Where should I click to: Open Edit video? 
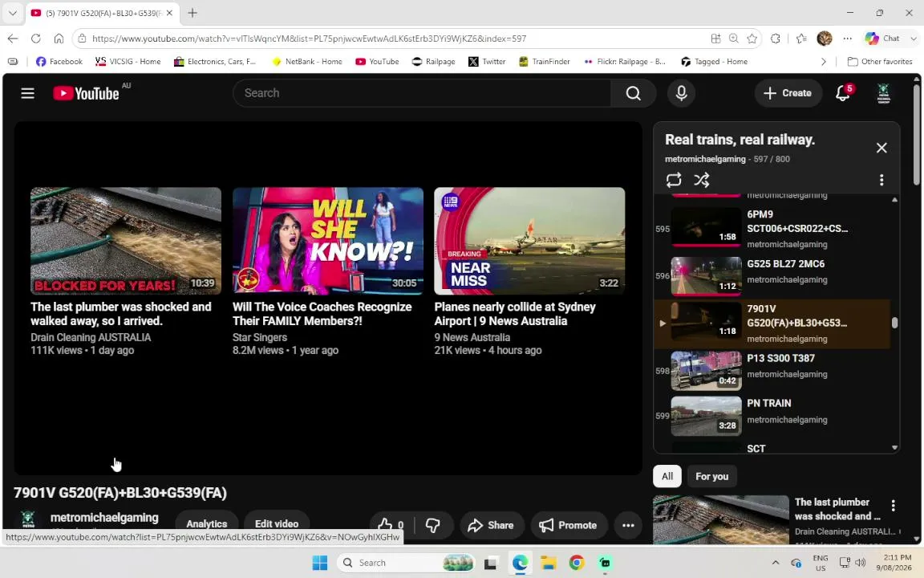pos(277,523)
